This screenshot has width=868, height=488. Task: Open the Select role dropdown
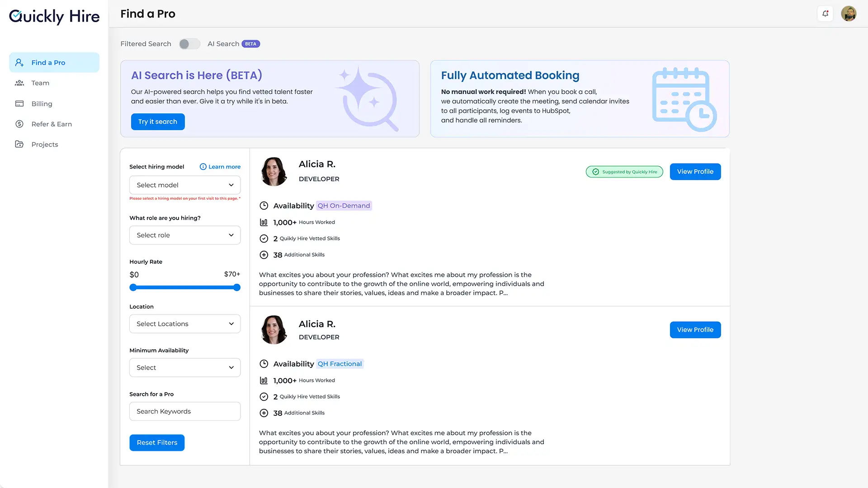coord(185,235)
